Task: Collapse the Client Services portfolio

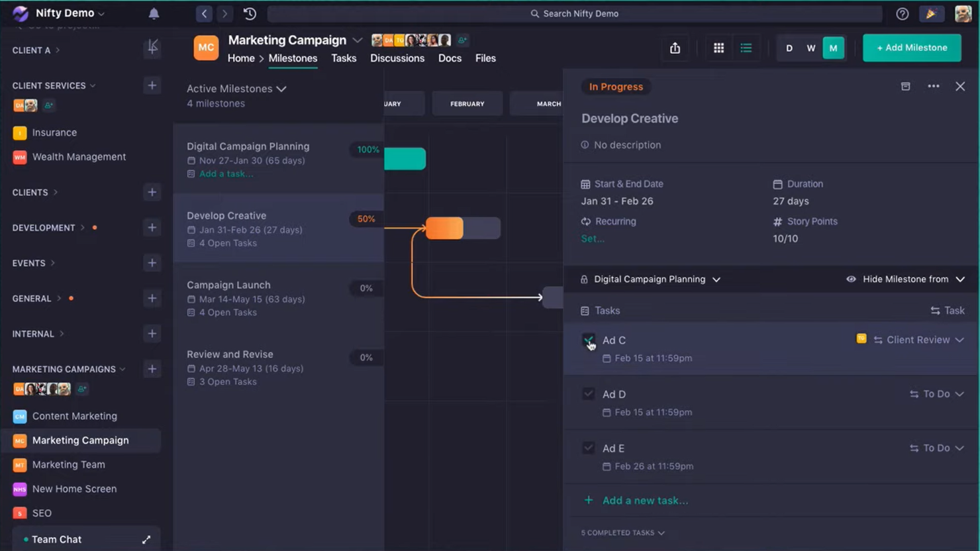Action: pyautogui.click(x=54, y=85)
